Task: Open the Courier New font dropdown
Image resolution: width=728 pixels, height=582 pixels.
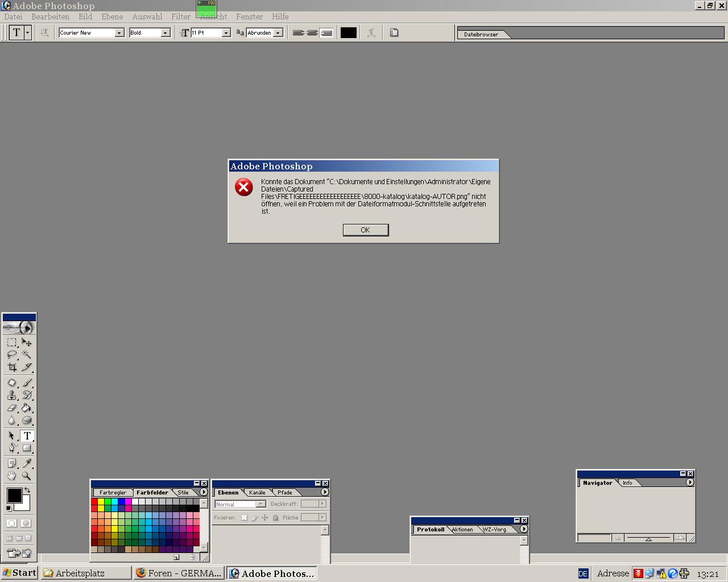Action: (119, 33)
